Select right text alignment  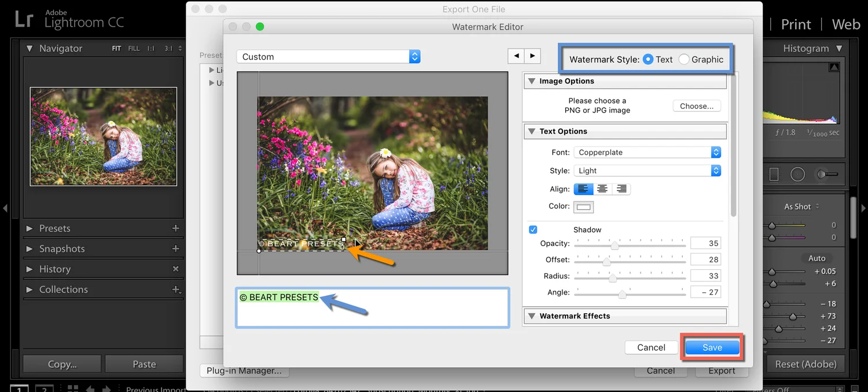coord(620,188)
